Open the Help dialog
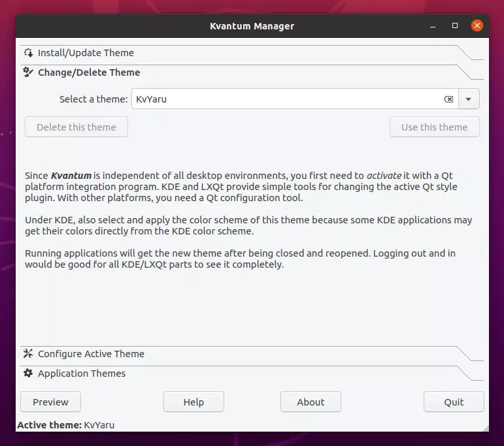The height and width of the screenshot is (446, 504). coord(193,402)
